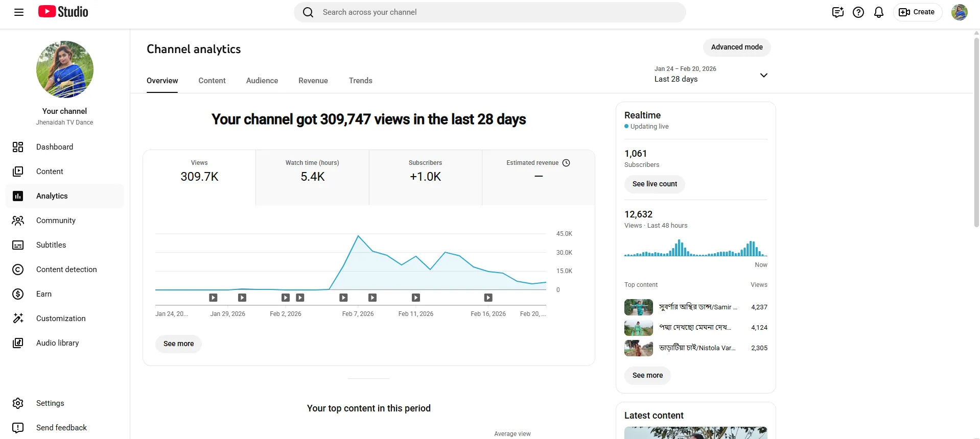This screenshot has height=439, width=980.
Task: Click the video marker under Feb 16, 2026
Action: [x=488, y=298]
